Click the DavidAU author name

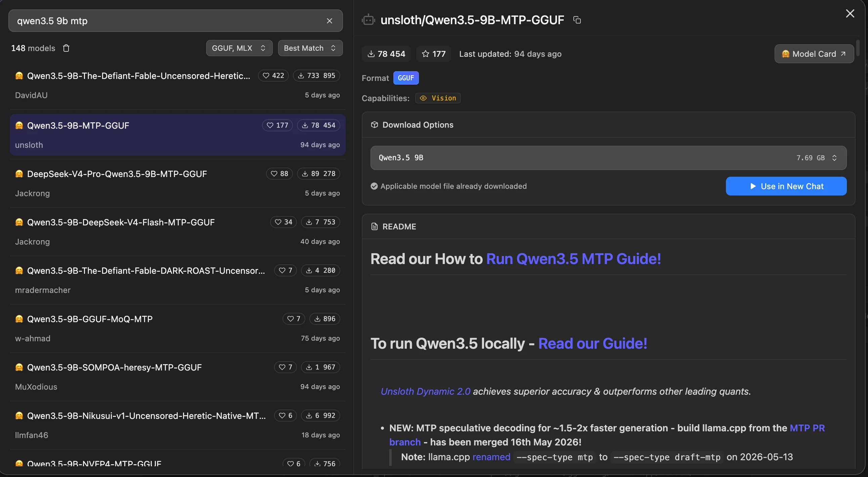tap(31, 95)
